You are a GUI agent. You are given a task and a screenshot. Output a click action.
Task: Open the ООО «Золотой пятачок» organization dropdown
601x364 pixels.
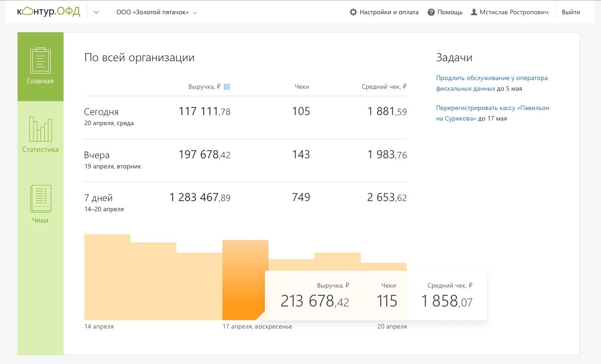[157, 12]
